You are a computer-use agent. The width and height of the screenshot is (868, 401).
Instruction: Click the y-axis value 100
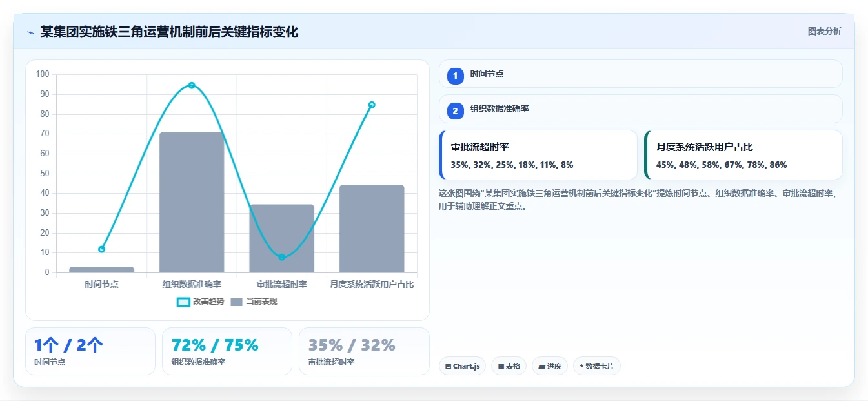[x=43, y=74]
